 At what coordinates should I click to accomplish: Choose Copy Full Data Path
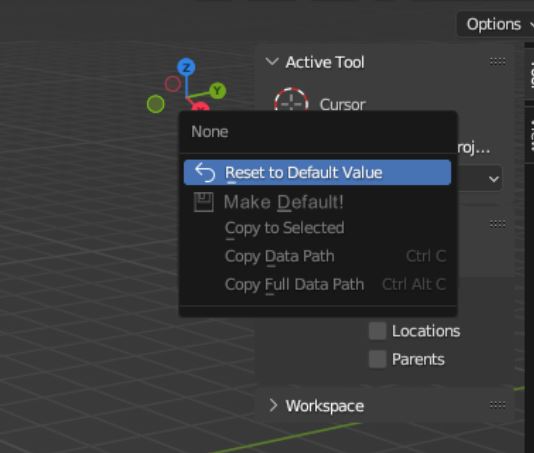[x=317, y=284]
